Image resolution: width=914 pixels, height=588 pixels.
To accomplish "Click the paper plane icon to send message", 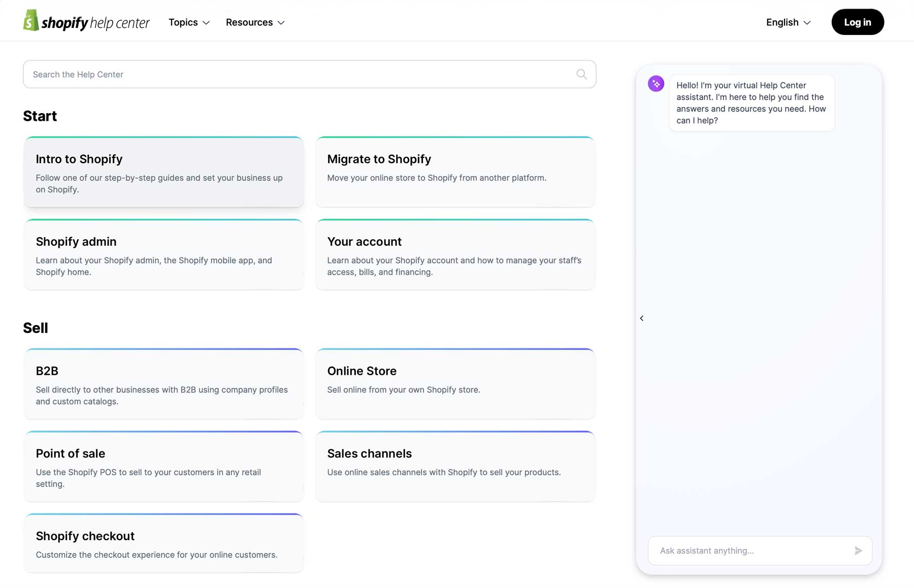I will click(x=858, y=550).
